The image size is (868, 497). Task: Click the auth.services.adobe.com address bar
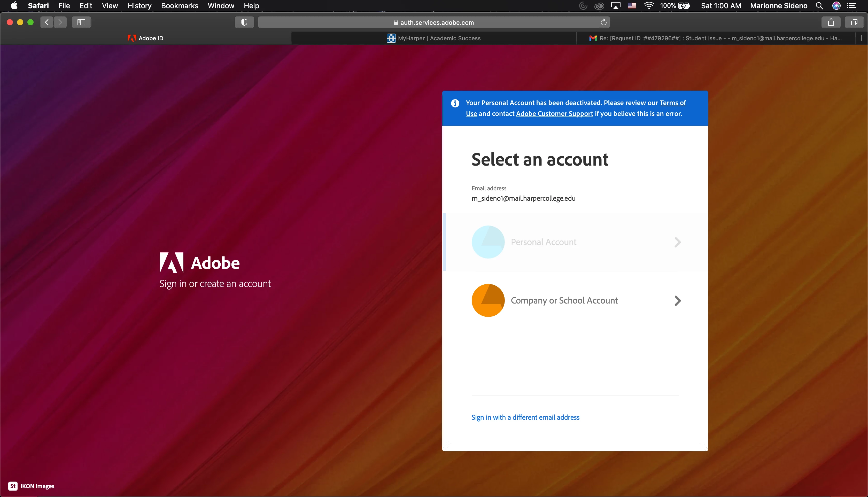433,22
